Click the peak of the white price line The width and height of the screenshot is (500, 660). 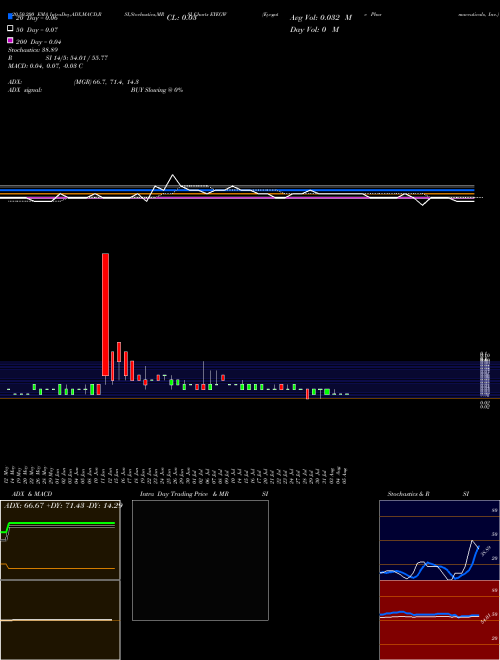point(173,175)
